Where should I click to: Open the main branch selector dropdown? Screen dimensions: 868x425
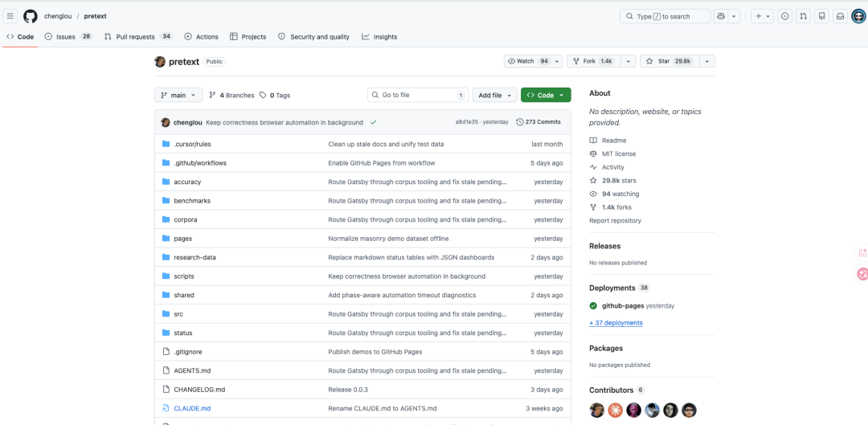click(178, 95)
